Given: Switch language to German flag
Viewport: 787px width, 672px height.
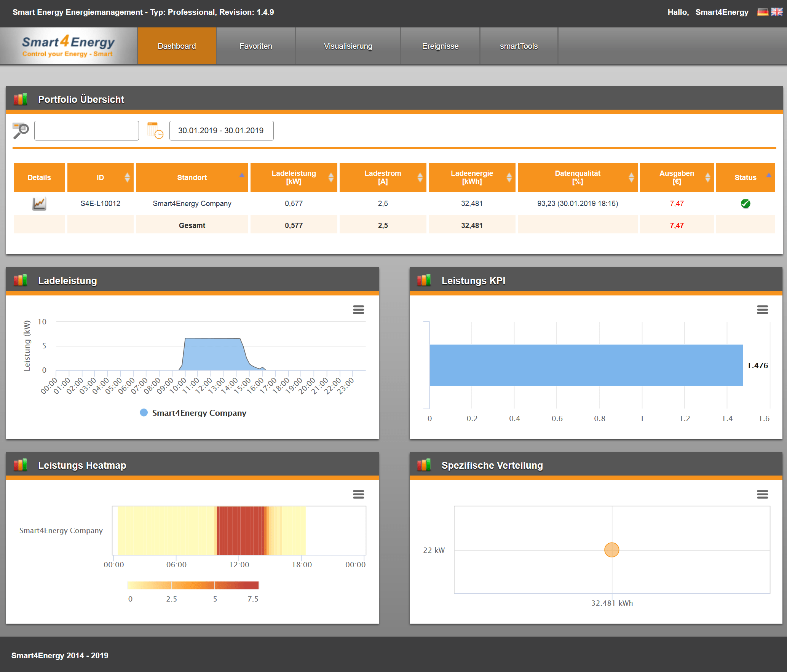Looking at the screenshot, I should click(x=763, y=12).
